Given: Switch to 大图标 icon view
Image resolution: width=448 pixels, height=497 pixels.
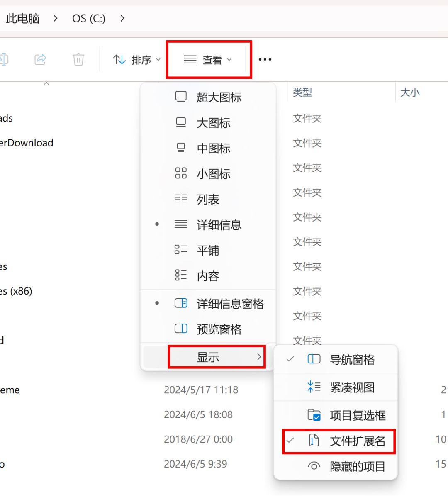Looking at the screenshot, I should (214, 123).
